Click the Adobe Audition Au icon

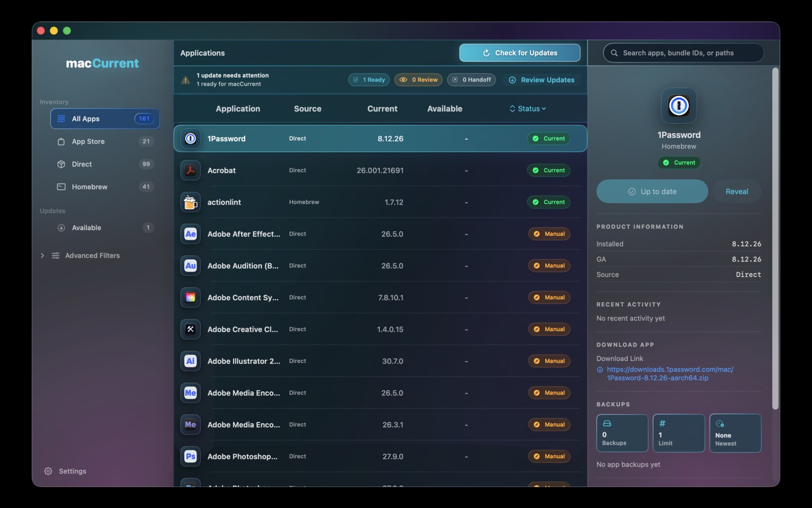(190, 266)
